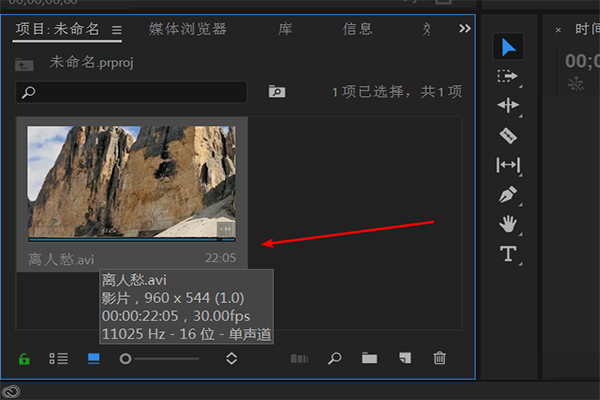Open the 项目: 未命名 tab
Viewport: 600px width, 400px height.
click(x=57, y=29)
